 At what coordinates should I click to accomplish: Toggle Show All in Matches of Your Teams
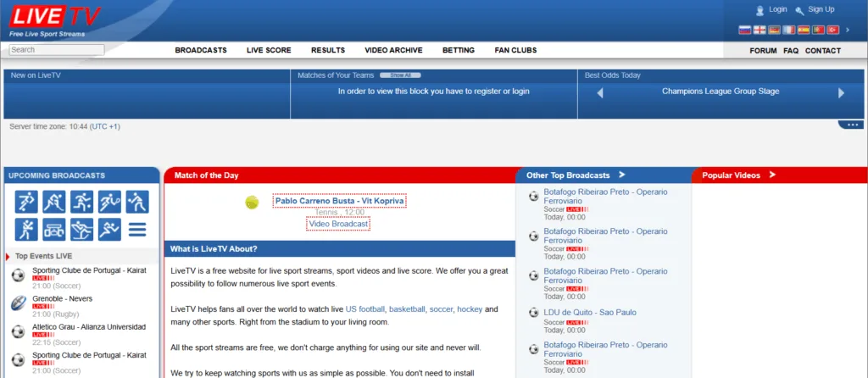[x=394, y=75]
